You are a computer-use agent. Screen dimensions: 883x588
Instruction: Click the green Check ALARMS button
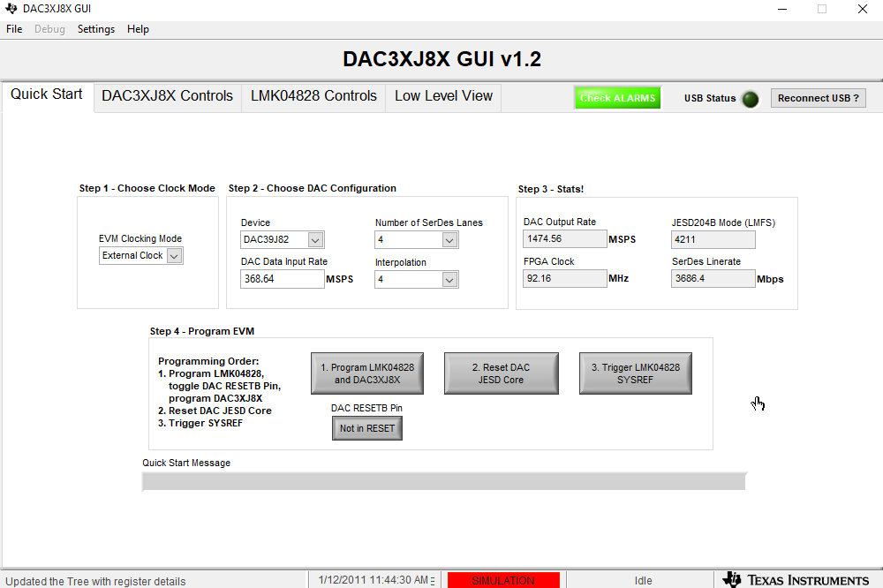618,98
